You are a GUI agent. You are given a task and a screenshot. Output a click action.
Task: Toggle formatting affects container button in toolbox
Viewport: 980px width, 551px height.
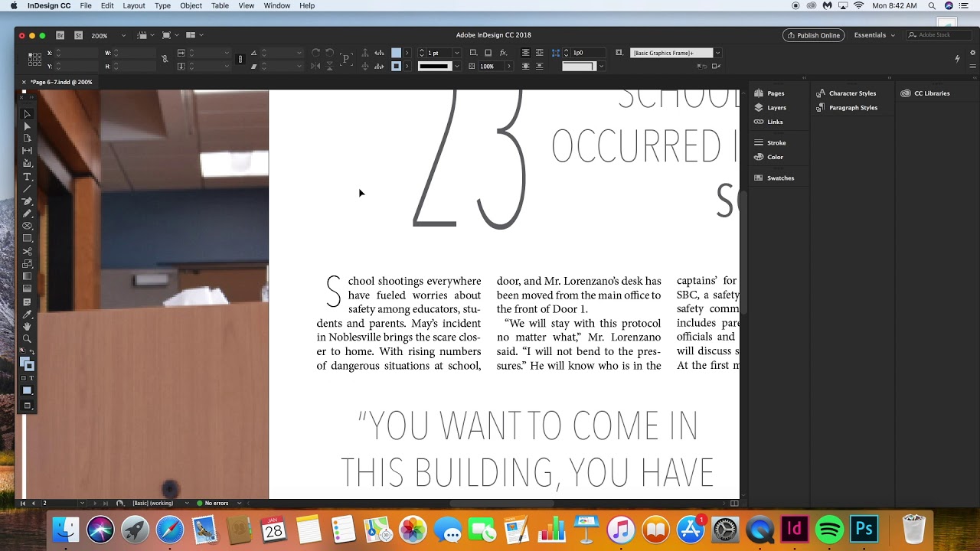point(23,378)
